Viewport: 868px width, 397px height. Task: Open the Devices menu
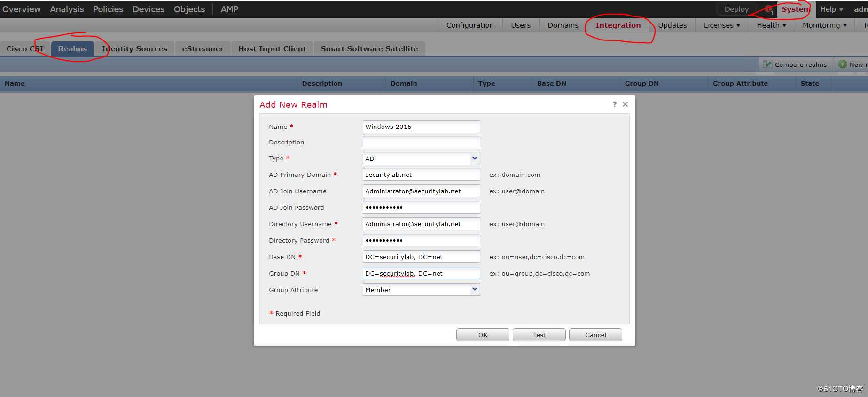tap(149, 9)
